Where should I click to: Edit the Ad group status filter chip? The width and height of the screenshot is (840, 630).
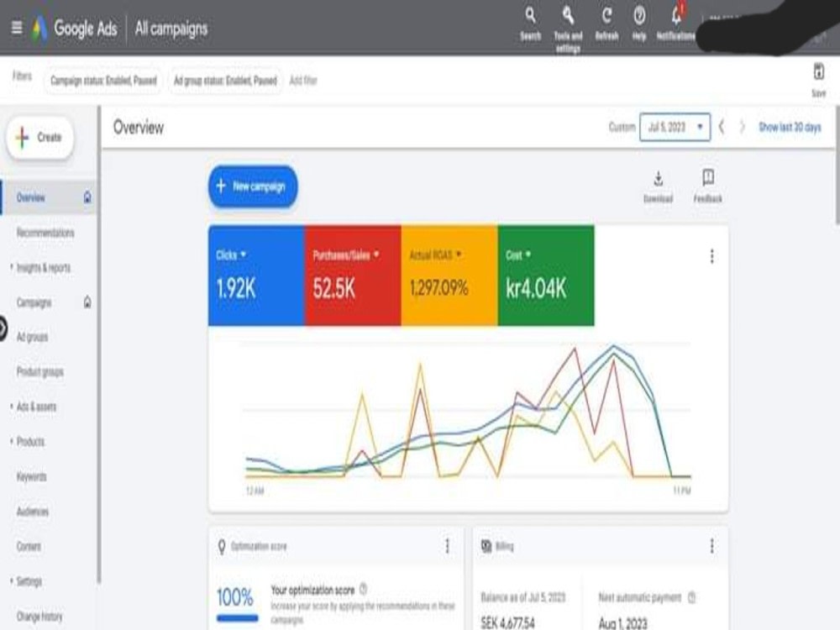225,81
